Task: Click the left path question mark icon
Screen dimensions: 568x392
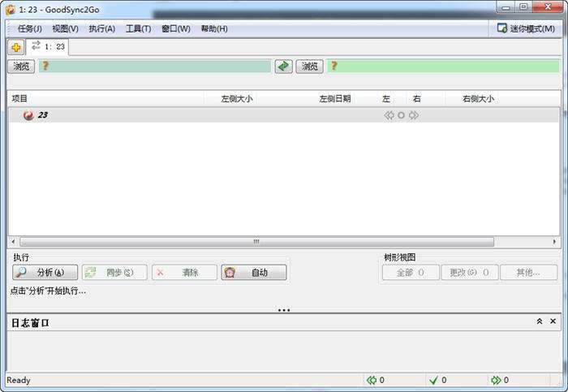Action: coord(45,66)
